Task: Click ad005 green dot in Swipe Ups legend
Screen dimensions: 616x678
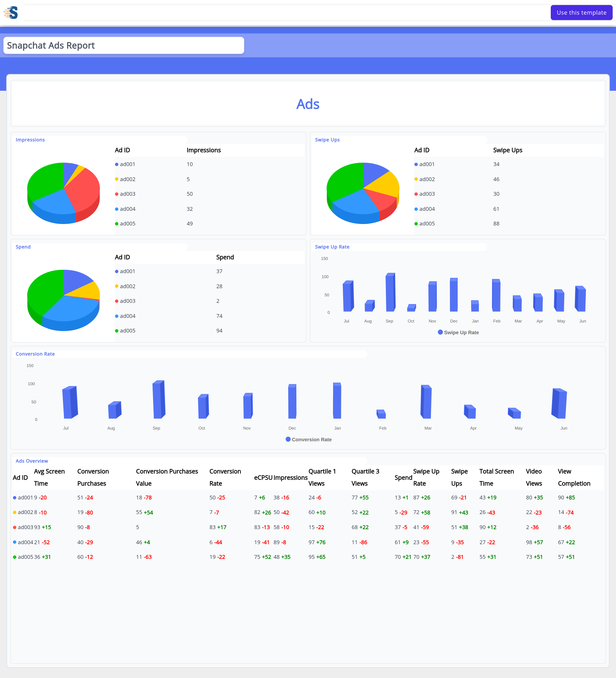Action: tap(416, 224)
